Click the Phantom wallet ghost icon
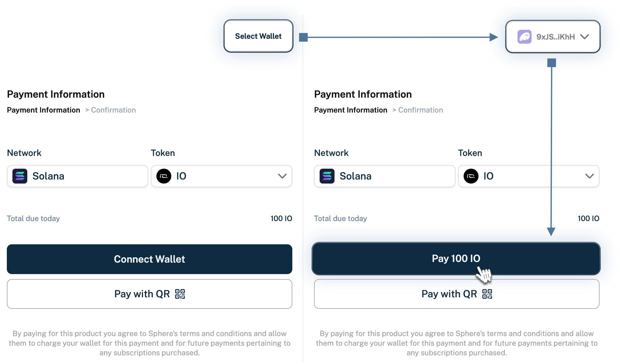The image size is (620, 364). (x=524, y=37)
